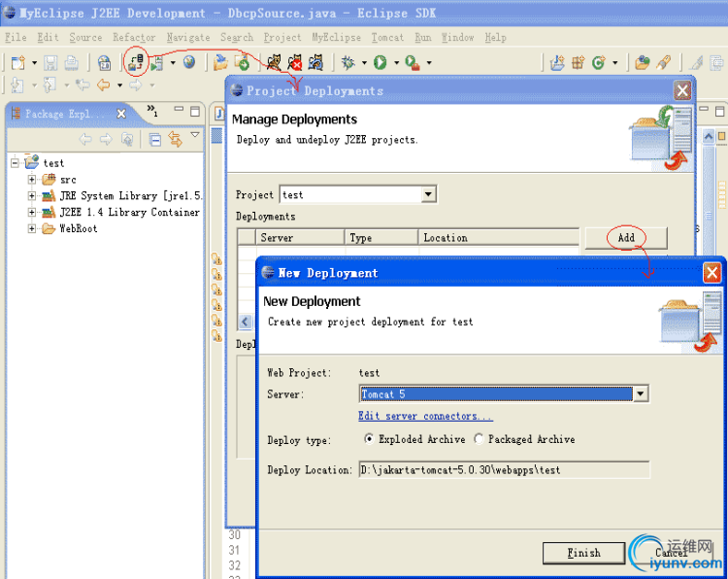Collapse the test project tree node
728x579 pixels.
click(x=15, y=163)
